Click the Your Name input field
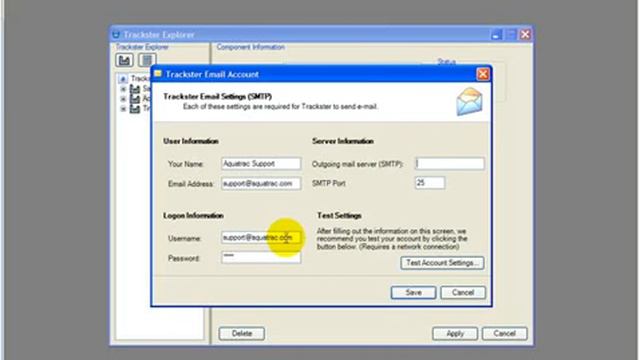Image resolution: width=640 pixels, height=360 pixels. click(x=261, y=164)
